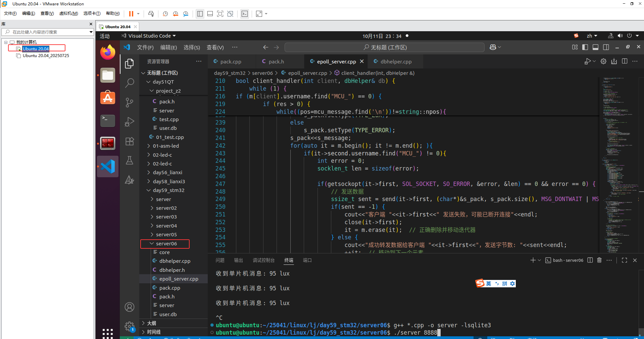
Task: Click the split editor right icon
Action: [x=625, y=61]
